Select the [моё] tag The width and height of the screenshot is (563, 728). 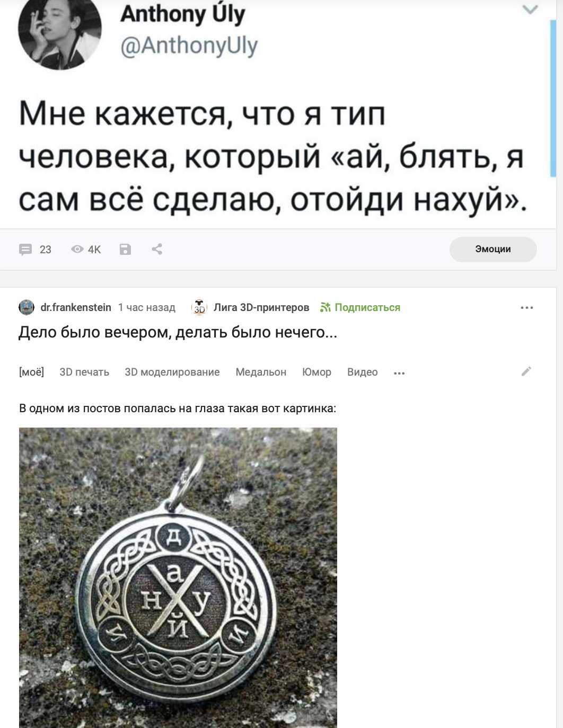31,372
